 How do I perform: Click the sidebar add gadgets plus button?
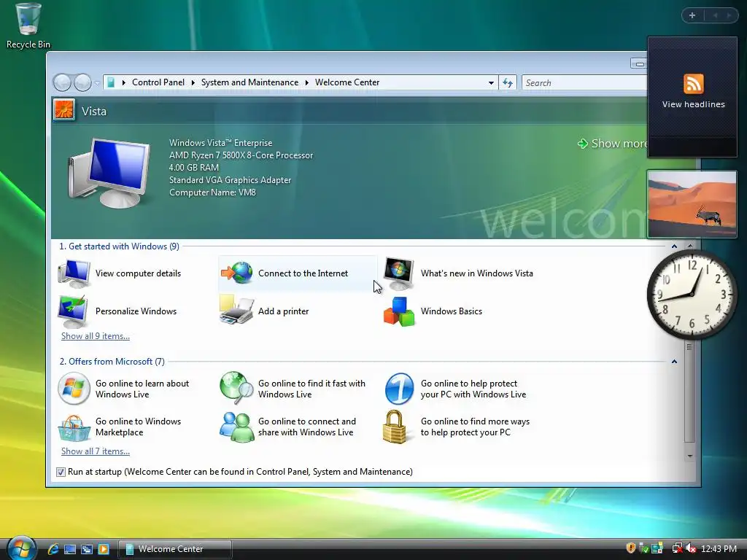coord(692,15)
